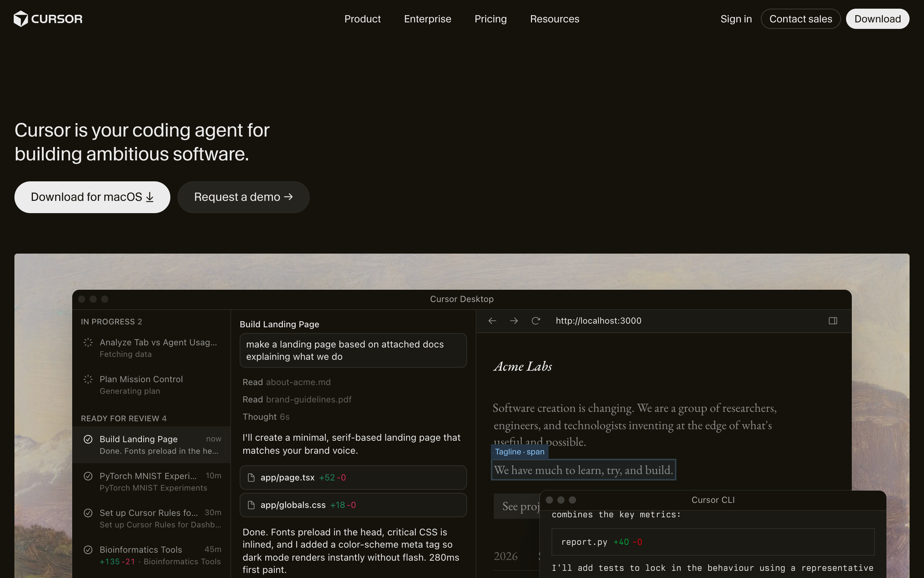Click the Cursor logo in header

click(x=48, y=19)
